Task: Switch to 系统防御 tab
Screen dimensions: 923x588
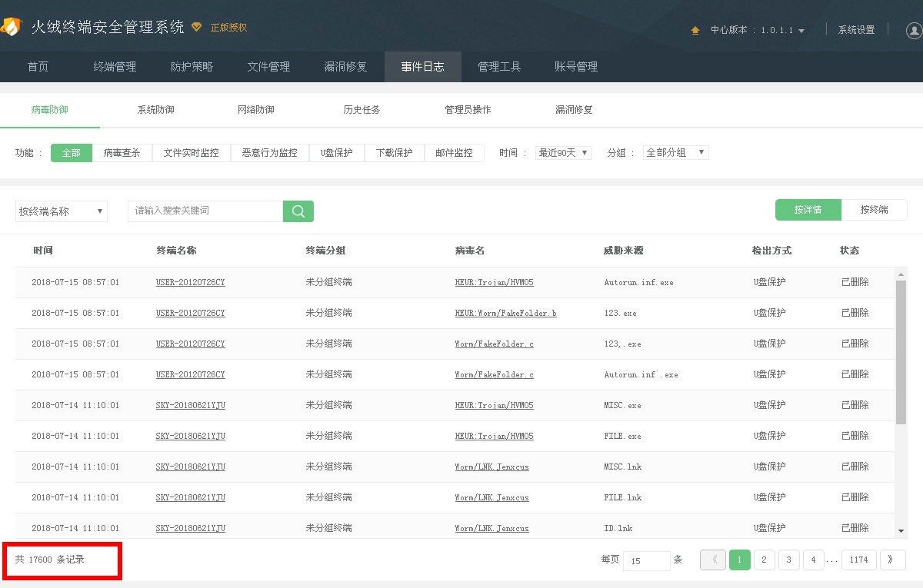Action: 156,110
